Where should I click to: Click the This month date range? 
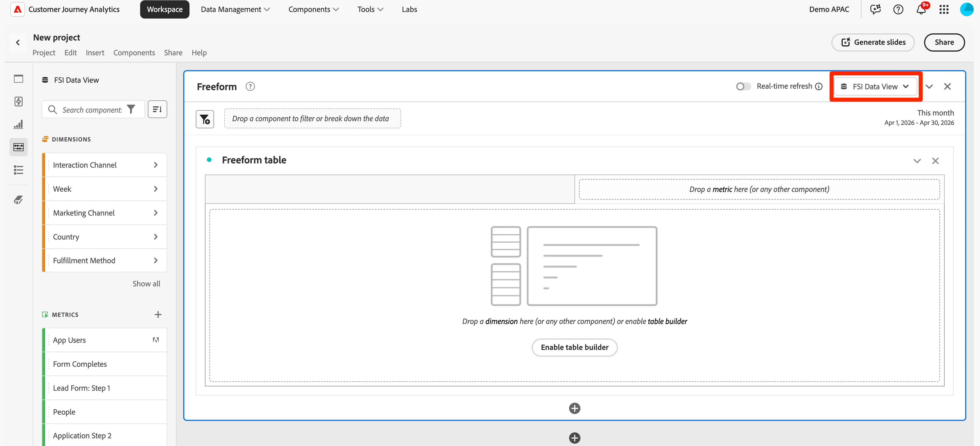(x=919, y=117)
